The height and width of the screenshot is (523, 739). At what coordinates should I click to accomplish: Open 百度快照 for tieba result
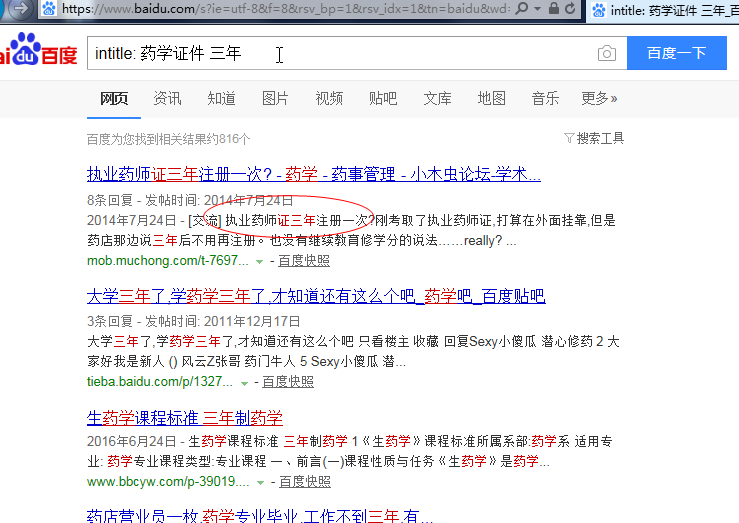[x=288, y=381]
